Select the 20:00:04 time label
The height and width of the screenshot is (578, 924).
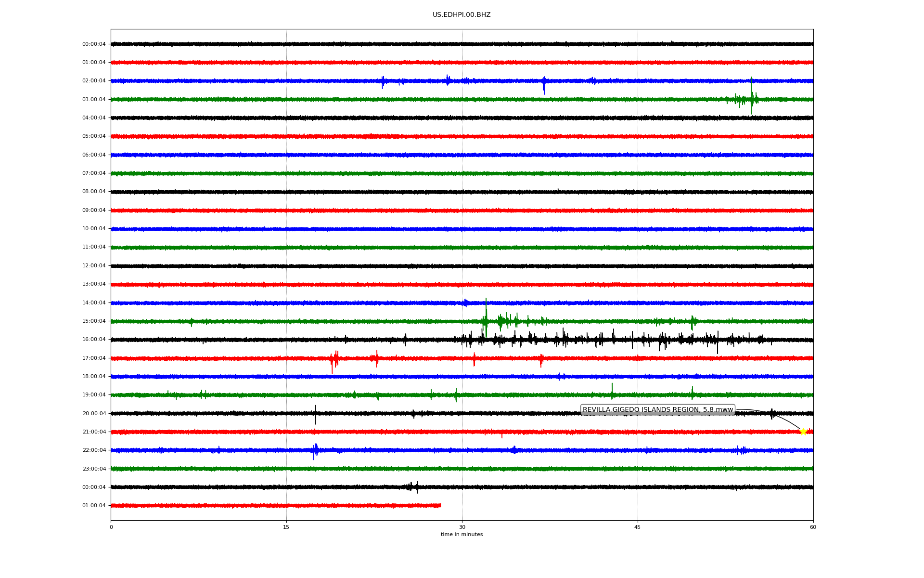click(x=94, y=414)
